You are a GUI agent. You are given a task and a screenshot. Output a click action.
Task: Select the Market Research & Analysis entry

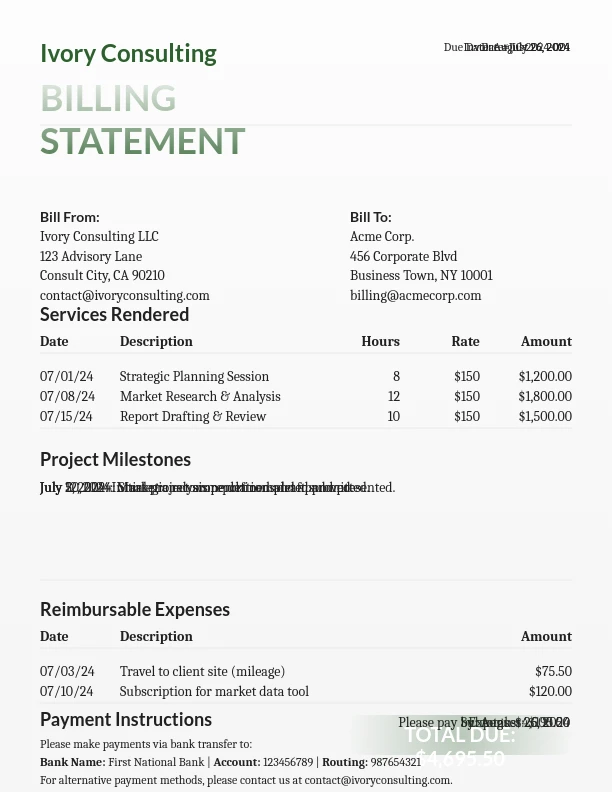pos(200,397)
